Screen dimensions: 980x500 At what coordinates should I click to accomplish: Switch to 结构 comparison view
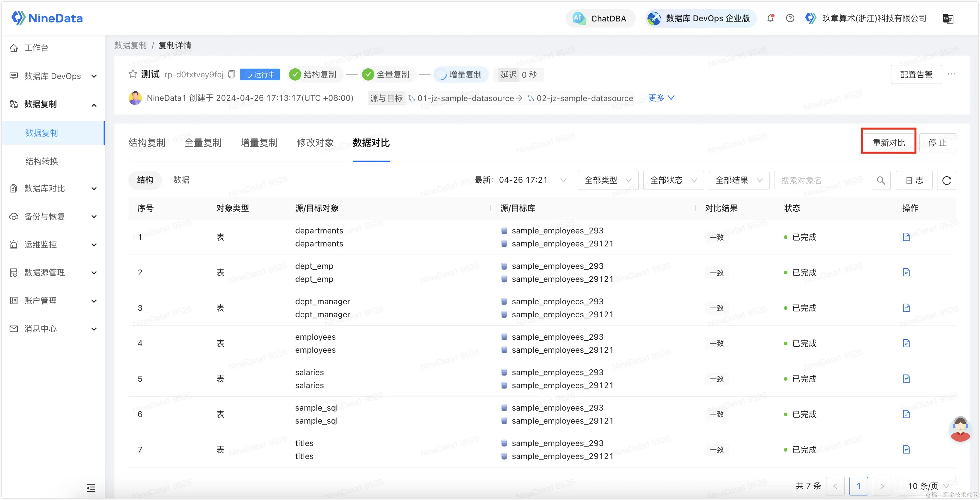pyautogui.click(x=145, y=180)
